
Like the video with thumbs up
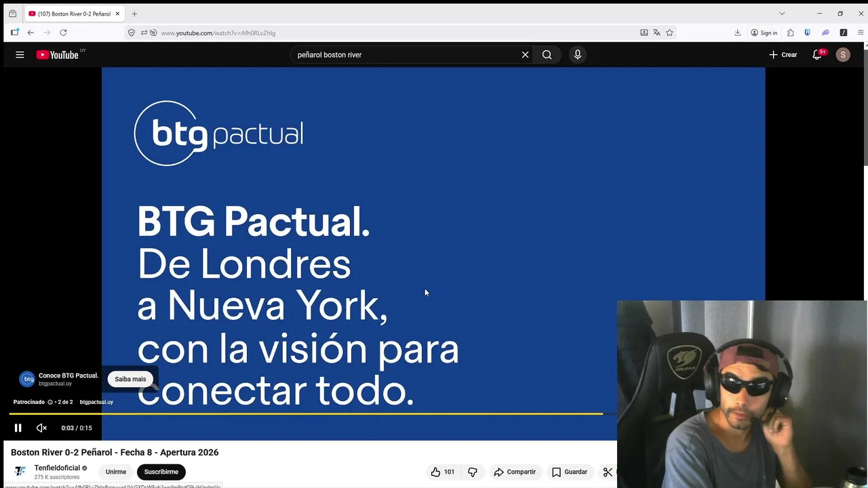click(442, 472)
